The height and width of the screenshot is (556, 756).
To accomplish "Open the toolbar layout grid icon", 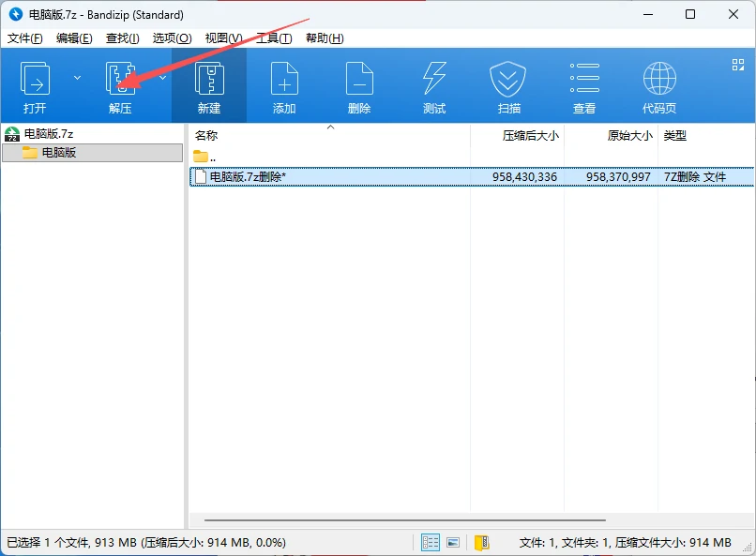I will coord(737,65).
